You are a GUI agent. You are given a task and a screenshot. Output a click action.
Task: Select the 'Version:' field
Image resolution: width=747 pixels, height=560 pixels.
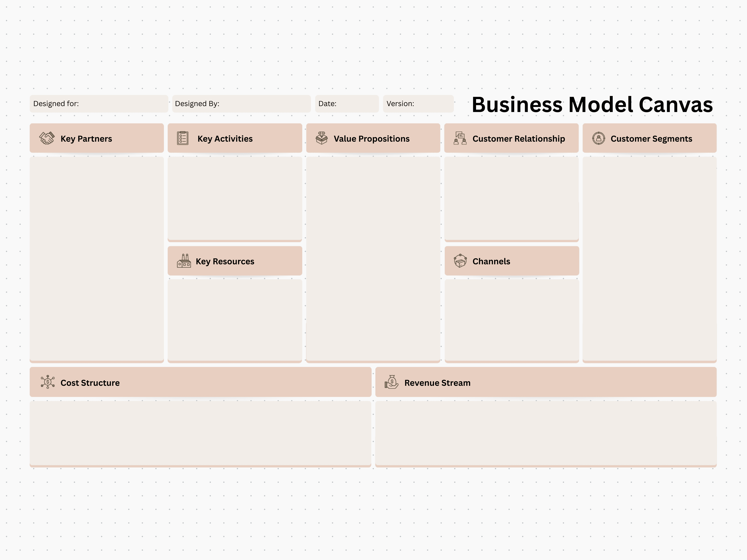coord(418,104)
